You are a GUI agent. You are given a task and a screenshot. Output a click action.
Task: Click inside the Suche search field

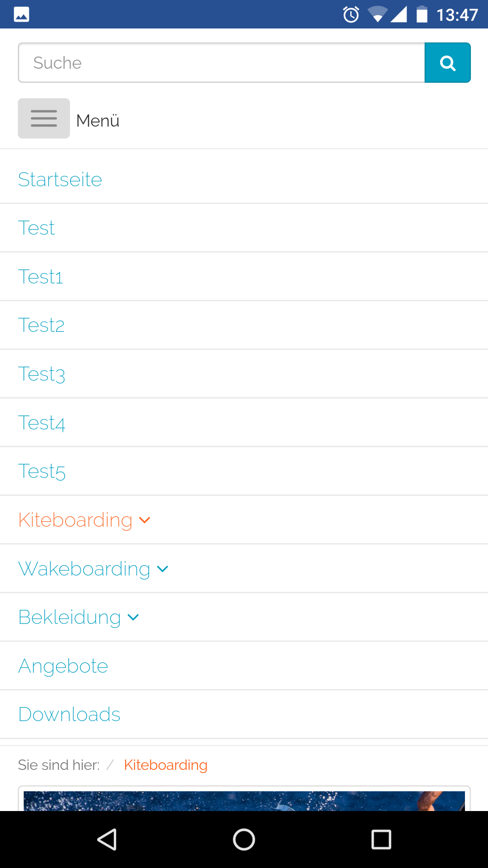(221, 63)
